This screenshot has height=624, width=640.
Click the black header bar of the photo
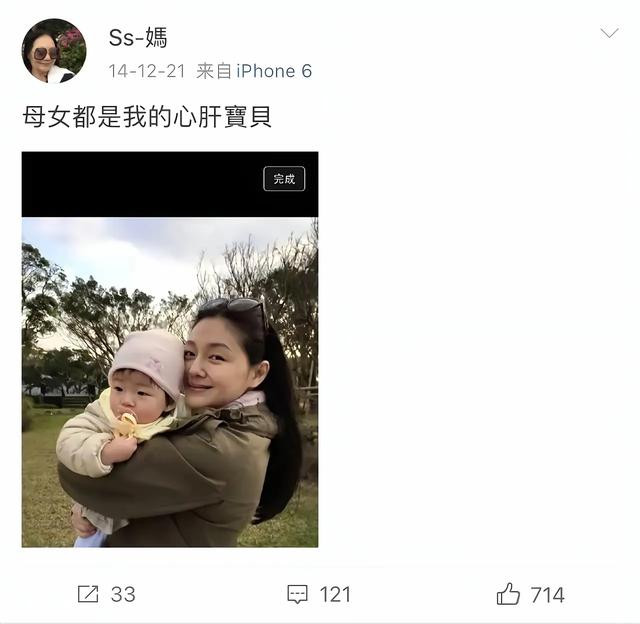[170, 184]
